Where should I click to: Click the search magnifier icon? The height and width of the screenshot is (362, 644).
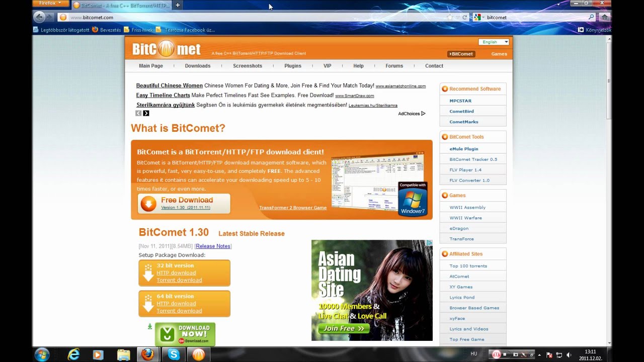coord(591,17)
